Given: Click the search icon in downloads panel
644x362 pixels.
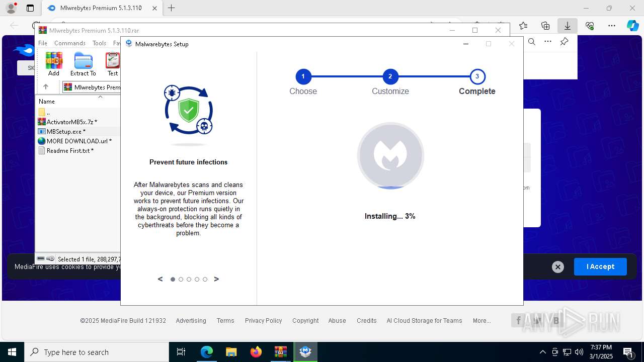Looking at the screenshot, I should [531, 42].
